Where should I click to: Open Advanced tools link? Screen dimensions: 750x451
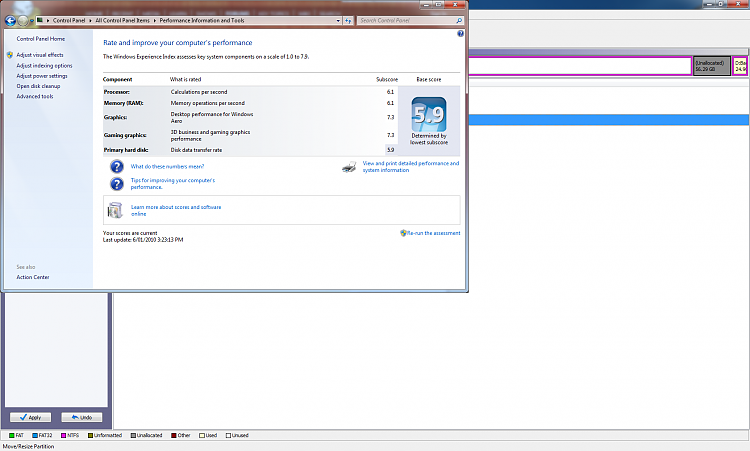(x=35, y=96)
